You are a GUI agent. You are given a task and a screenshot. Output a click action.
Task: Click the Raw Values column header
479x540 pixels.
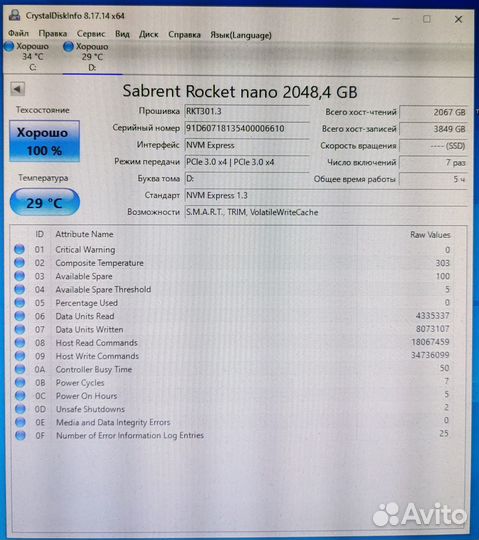tap(430, 235)
